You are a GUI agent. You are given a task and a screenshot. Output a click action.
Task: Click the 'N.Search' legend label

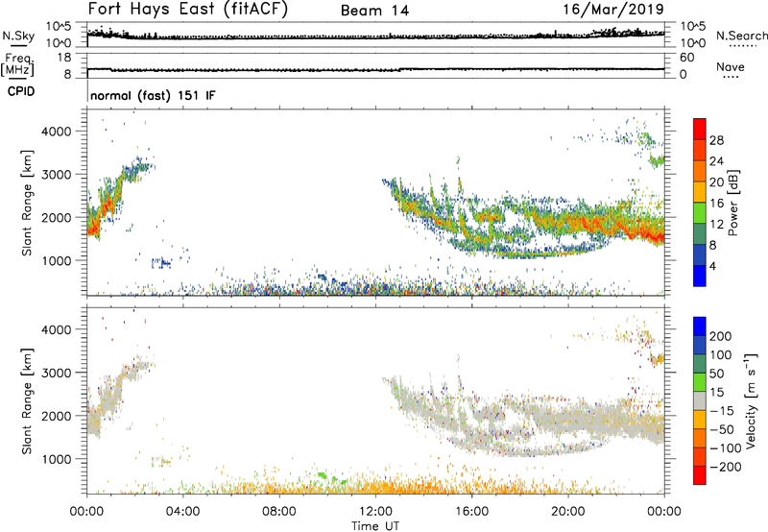(742, 36)
